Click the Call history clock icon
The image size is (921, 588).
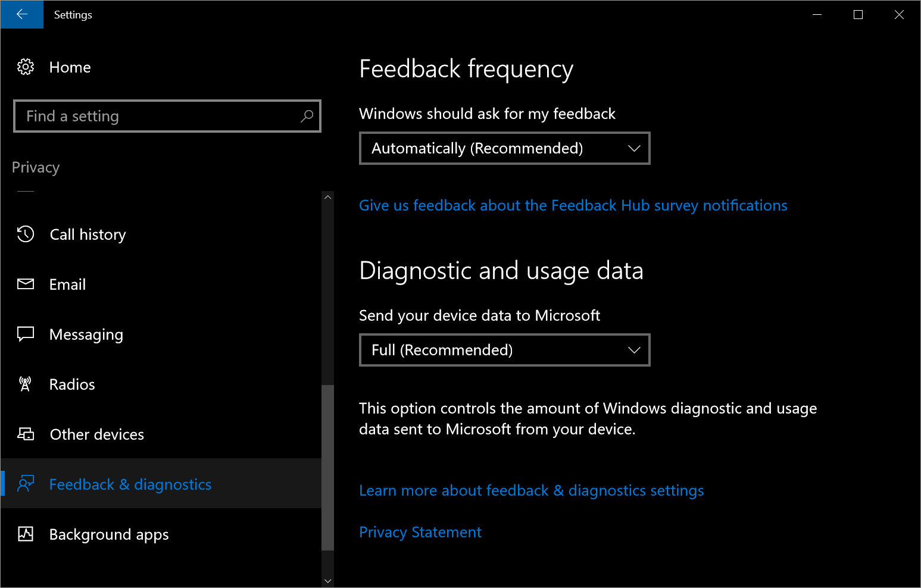pyautogui.click(x=26, y=234)
